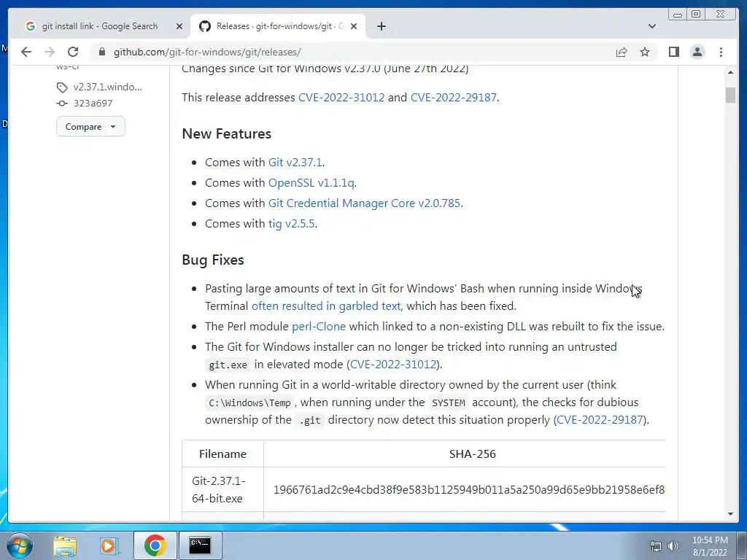The image size is (747, 560).
Task: Open 'often resulted in garbled text' link
Action: click(326, 306)
